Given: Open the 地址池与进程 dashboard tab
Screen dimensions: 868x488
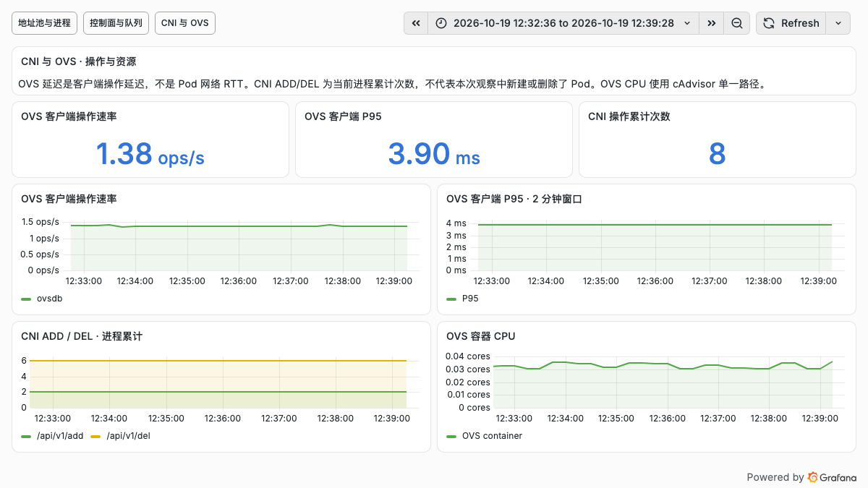Looking at the screenshot, I should [x=45, y=23].
